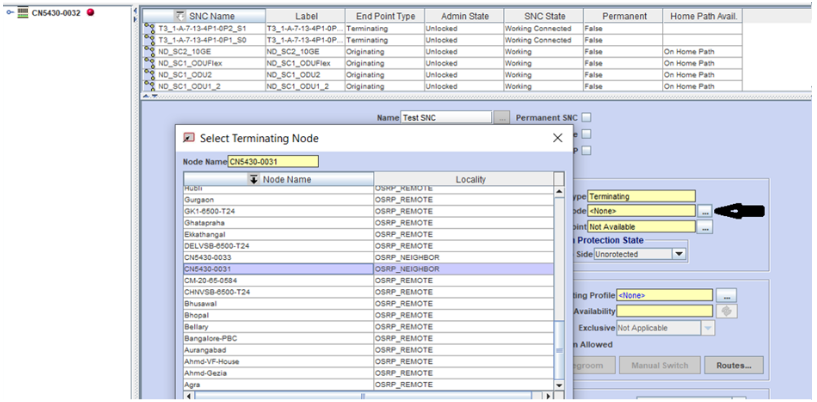817x402 pixels.
Task: Open Routing Profile browse button
Action: coord(726,295)
